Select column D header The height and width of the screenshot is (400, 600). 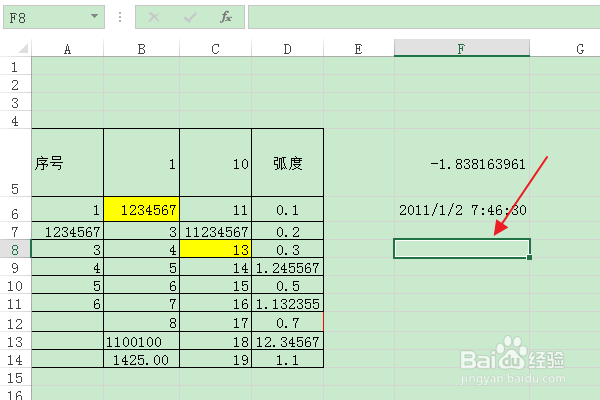[x=287, y=49]
